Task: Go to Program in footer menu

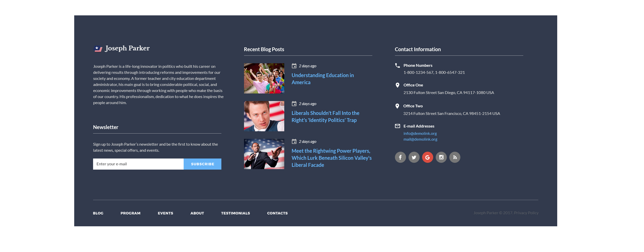Action: coord(130,213)
